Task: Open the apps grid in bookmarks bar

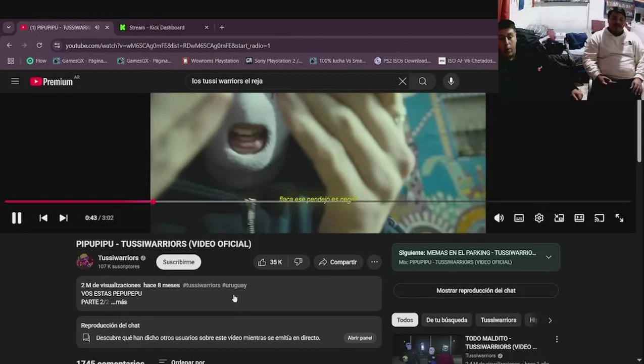Action: coord(11,61)
